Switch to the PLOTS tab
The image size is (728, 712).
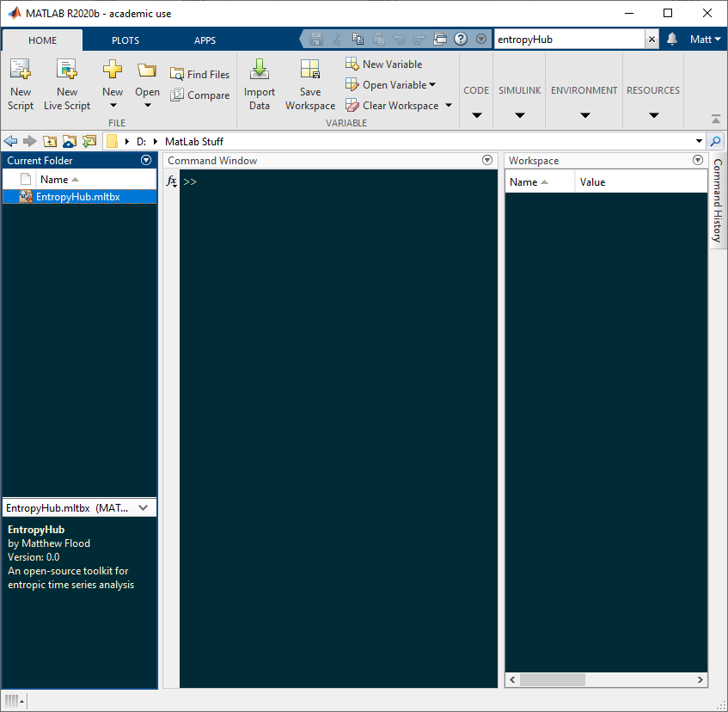click(125, 40)
